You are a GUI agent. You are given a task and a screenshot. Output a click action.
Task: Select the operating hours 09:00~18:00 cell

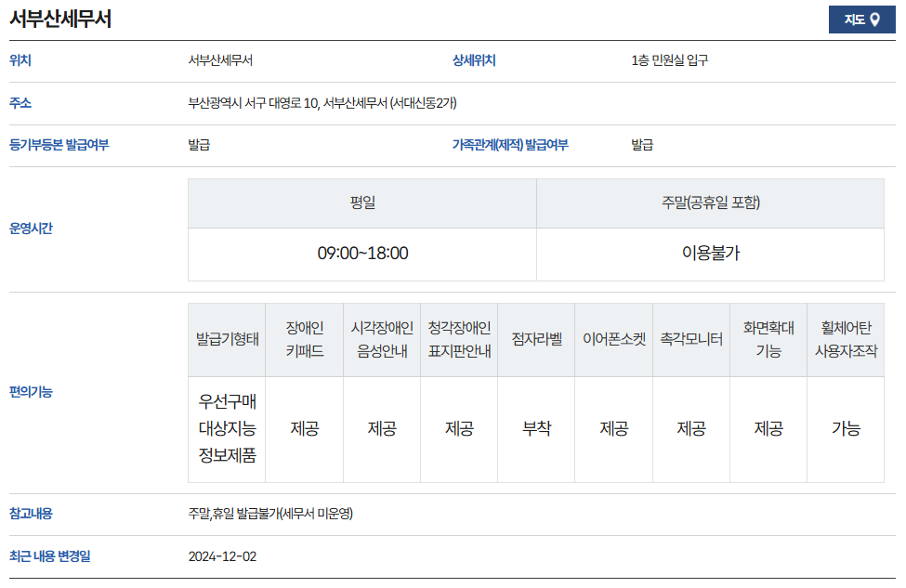pyautogui.click(x=362, y=254)
